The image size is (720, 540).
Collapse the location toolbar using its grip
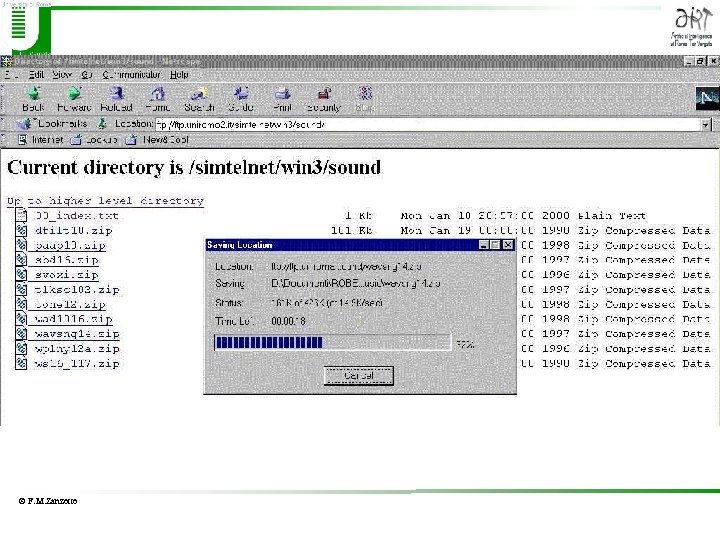click(5, 124)
